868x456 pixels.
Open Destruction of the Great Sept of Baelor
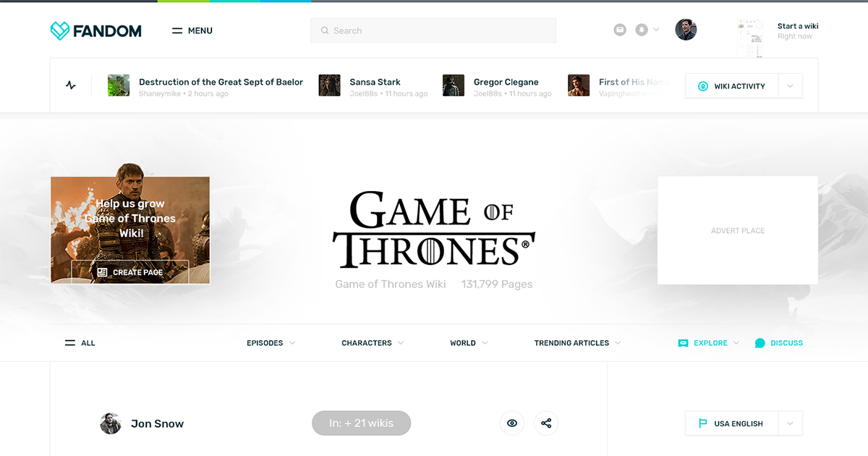coord(221,82)
